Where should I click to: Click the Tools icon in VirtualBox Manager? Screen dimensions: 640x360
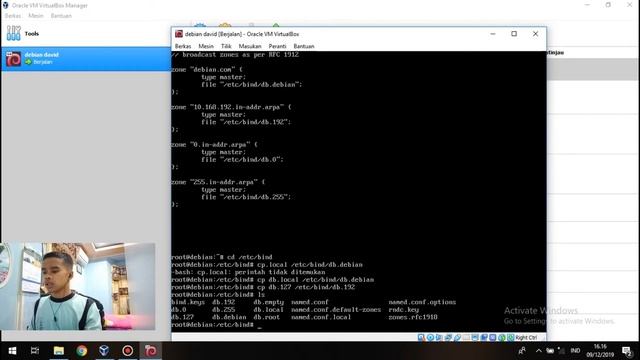coord(13,33)
